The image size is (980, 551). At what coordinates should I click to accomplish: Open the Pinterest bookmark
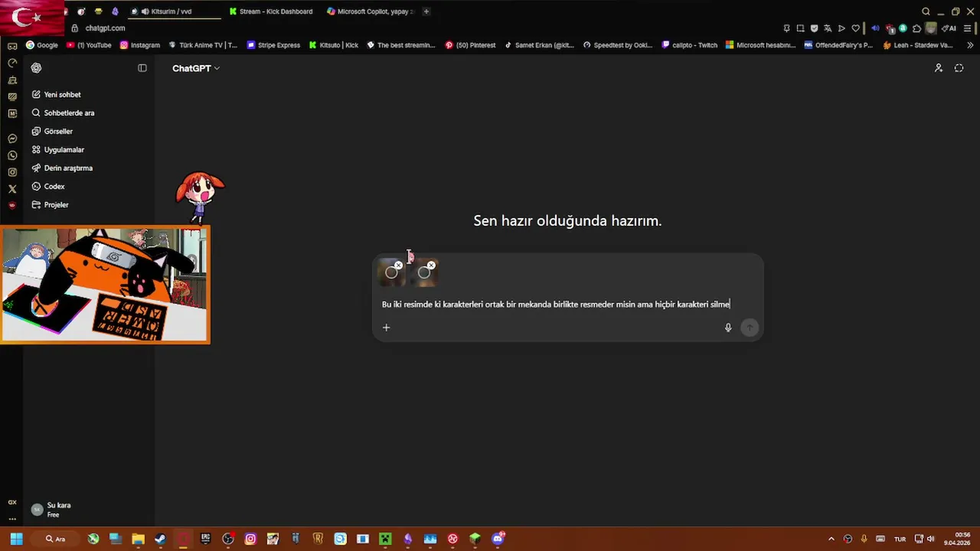pos(470,45)
